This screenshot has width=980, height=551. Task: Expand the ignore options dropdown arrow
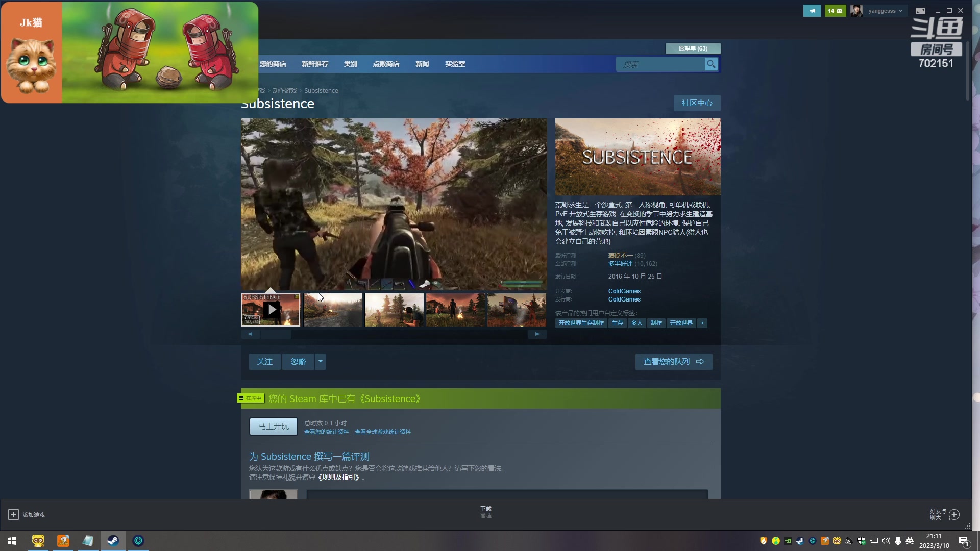click(321, 362)
